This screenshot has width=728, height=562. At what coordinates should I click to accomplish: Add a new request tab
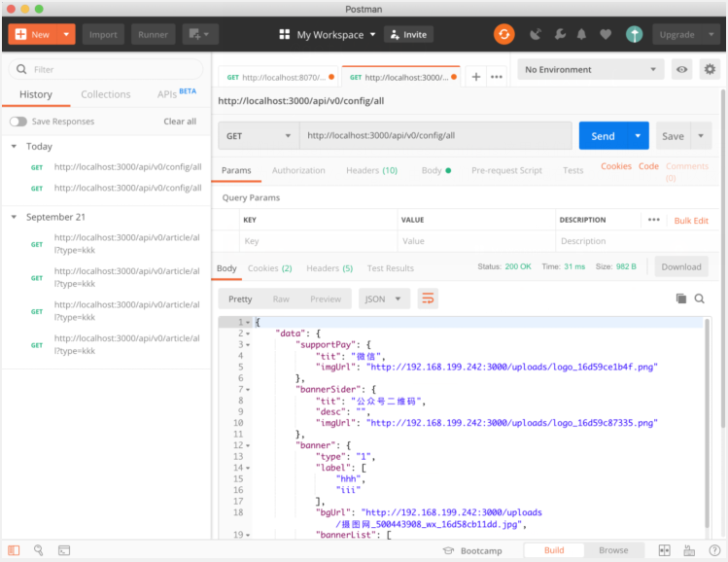point(476,77)
